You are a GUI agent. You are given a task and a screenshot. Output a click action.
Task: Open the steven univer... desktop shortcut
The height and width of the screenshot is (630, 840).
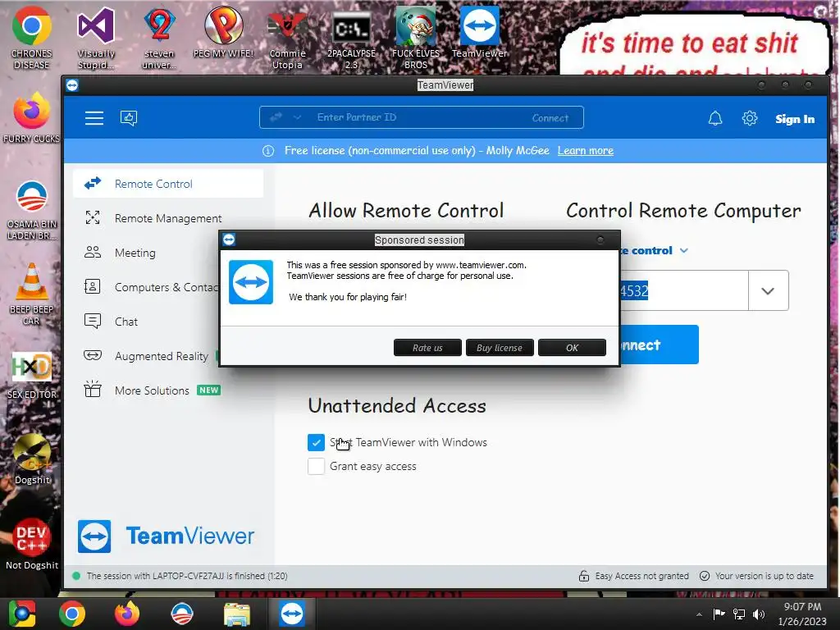(x=160, y=38)
